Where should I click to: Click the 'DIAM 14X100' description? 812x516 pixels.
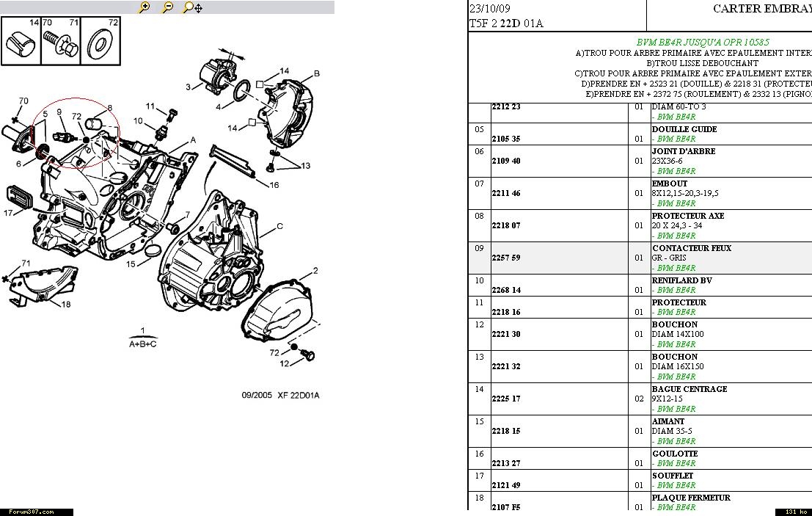coord(678,334)
